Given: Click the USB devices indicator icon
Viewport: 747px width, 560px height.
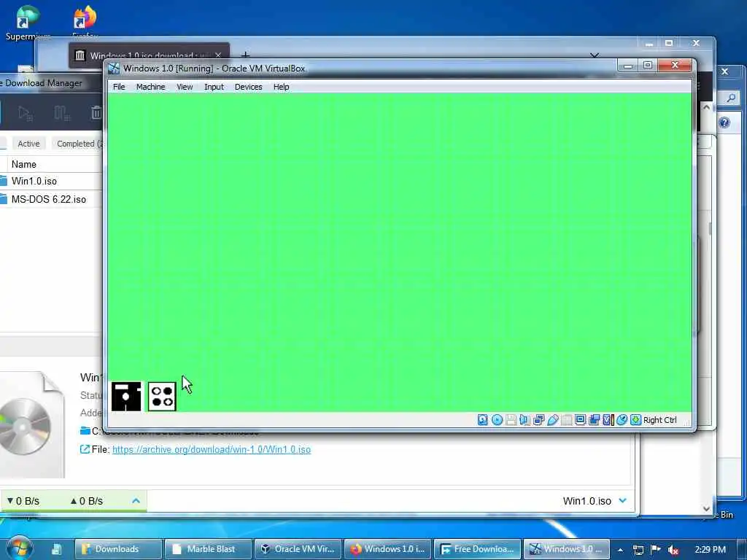Looking at the screenshot, I should tap(553, 419).
